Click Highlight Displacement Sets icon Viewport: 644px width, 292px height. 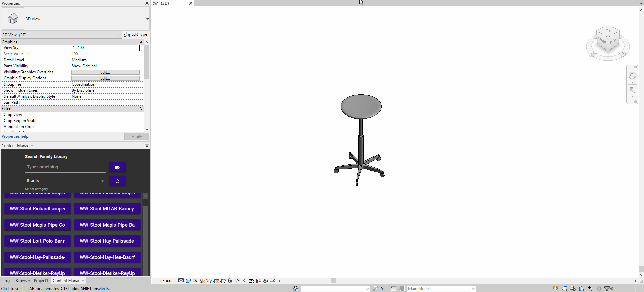tap(265, 281)
